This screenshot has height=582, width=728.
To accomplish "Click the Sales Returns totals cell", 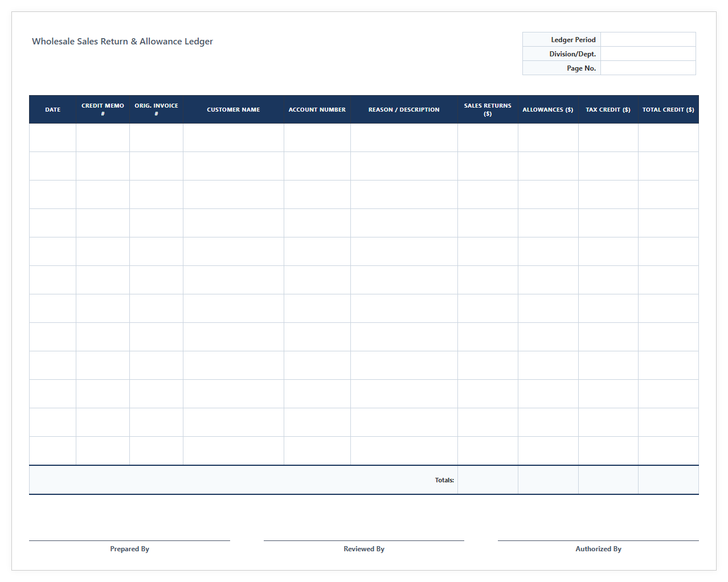I will (x=488, y=480).
